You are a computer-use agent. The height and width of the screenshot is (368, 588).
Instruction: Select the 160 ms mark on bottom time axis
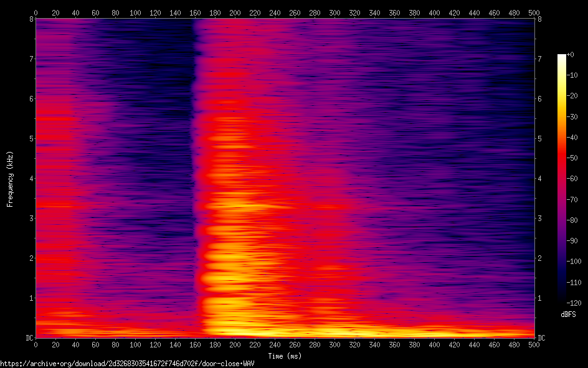[195, 345]
